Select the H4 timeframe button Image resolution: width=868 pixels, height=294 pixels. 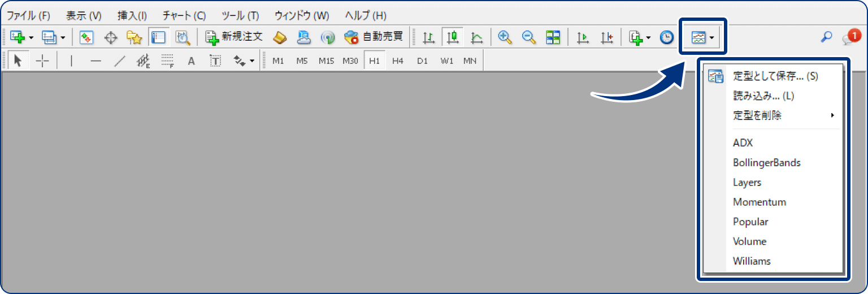click(398, 61)
